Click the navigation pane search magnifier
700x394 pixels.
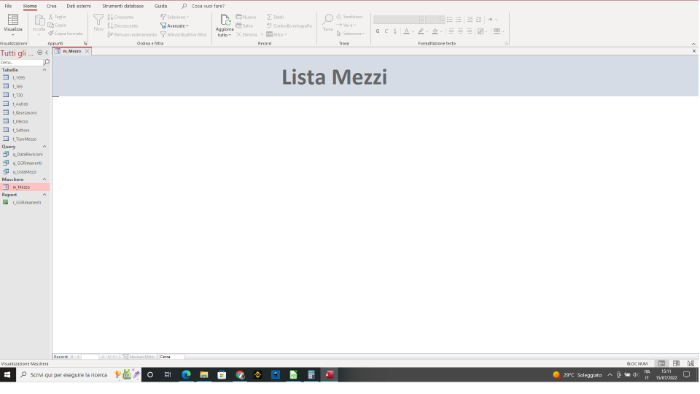click(46, 62)
